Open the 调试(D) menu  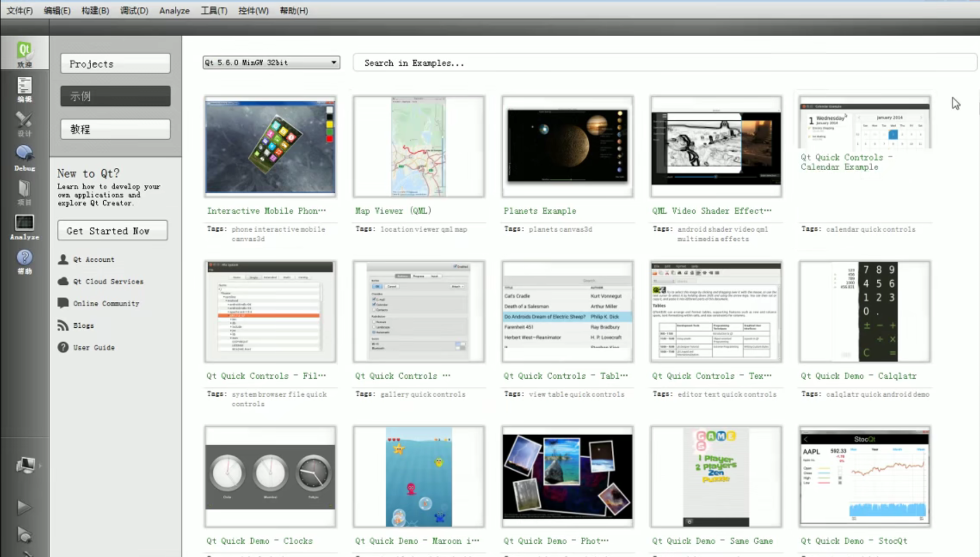tap(134, 10)
